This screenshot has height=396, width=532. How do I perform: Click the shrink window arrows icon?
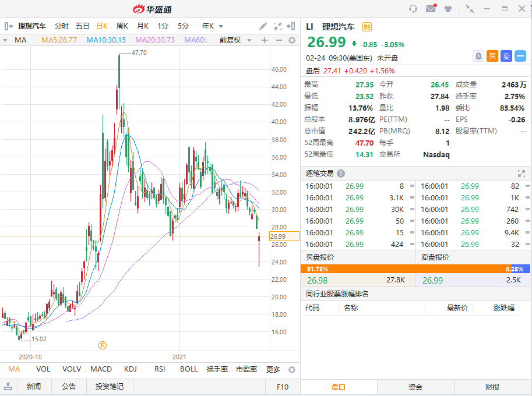pyautogui.click(x=470, y=9)
